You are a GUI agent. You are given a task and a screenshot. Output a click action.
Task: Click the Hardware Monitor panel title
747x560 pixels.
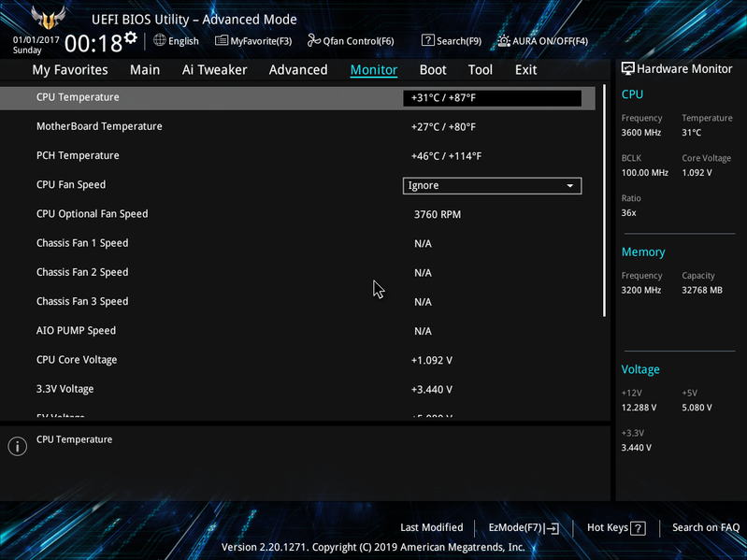pyautogui.click(x=684, y=69)
